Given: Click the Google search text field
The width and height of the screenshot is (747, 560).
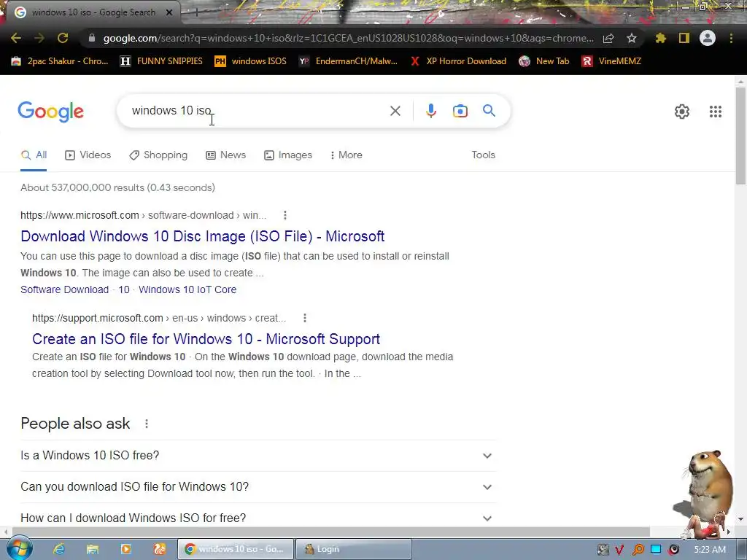Looking at the screenshot, I should [x=258, y=111].
